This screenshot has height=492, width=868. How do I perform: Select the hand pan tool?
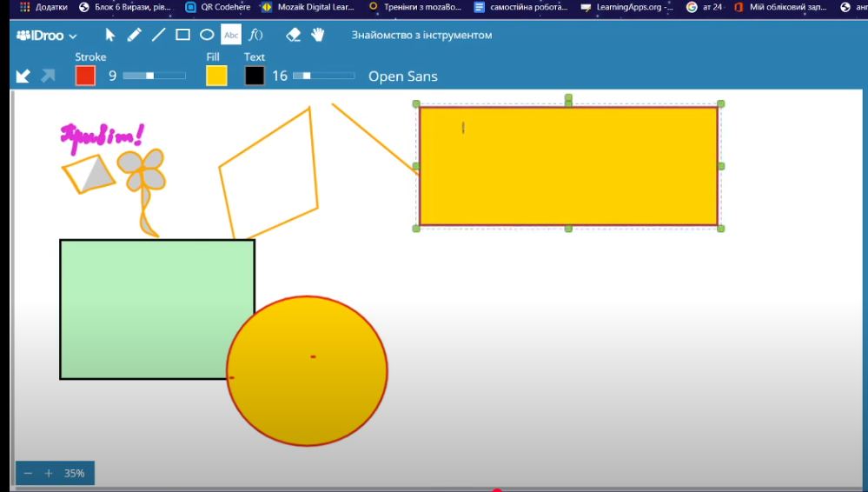click(318, 36)
